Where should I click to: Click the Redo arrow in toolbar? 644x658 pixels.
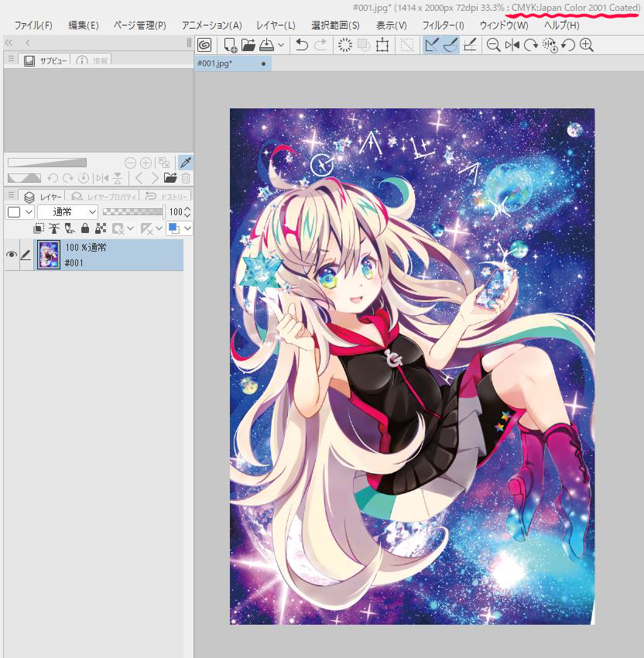point(320,45)
